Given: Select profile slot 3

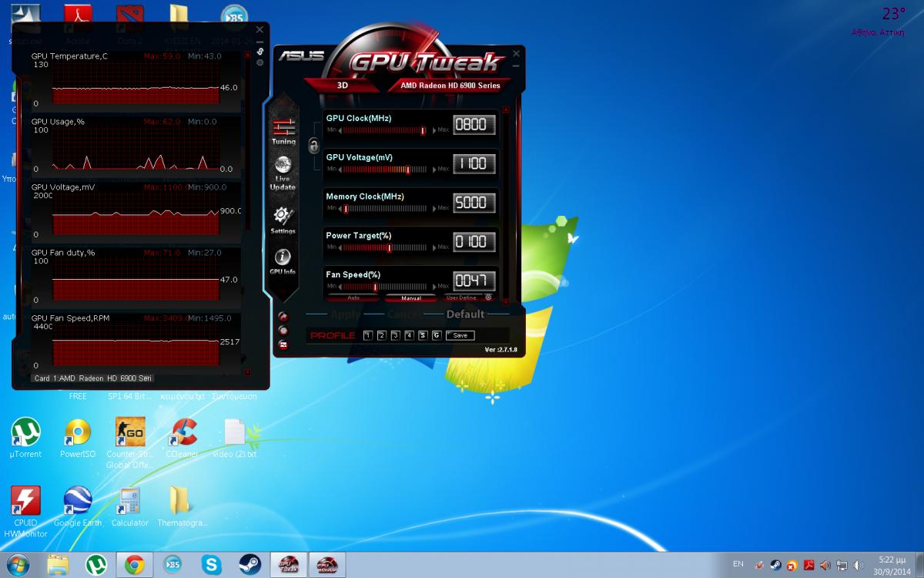Looking at the screenshot, I should tap(395, 335).
